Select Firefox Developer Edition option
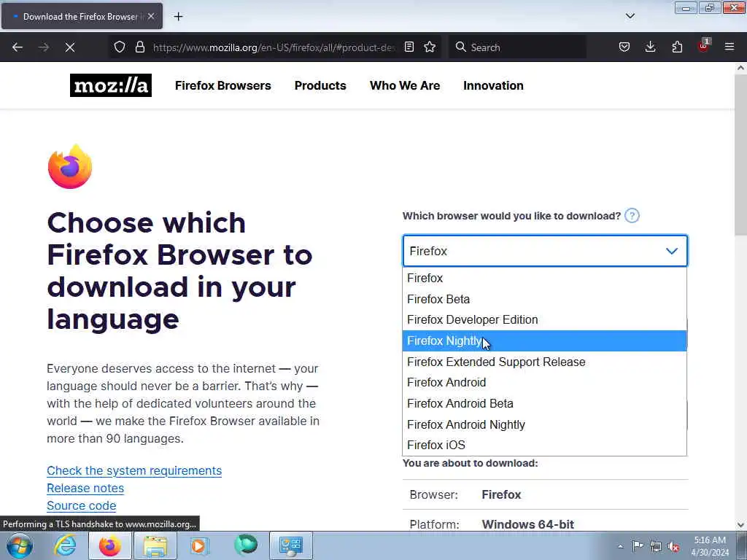 tap(544, 320)
